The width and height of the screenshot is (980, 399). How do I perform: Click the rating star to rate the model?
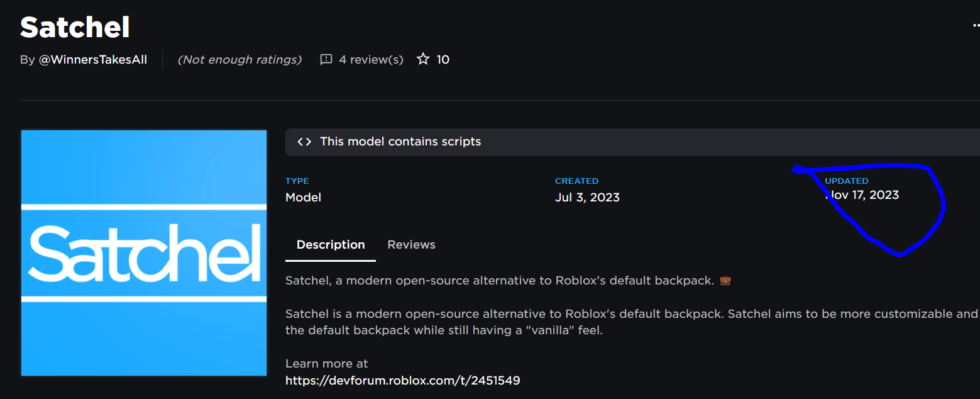pyautogui.click(x=422, y=59)
